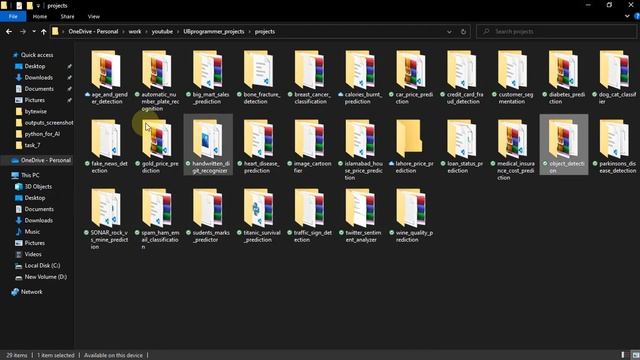Refresh the projects folder view

(x=463, y=31)
